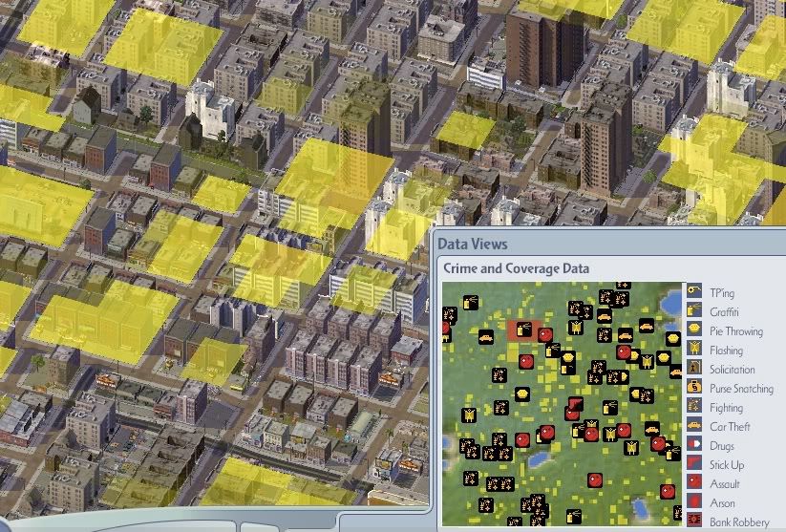Click the Stick Up gun marker on the minimap
This screenshot has width=786, height=532.
tap(576, 403)
